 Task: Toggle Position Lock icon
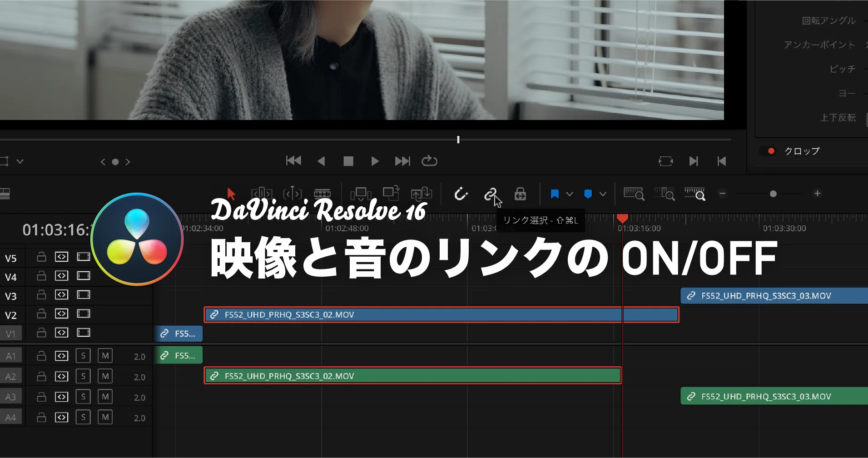click(520, 194)
